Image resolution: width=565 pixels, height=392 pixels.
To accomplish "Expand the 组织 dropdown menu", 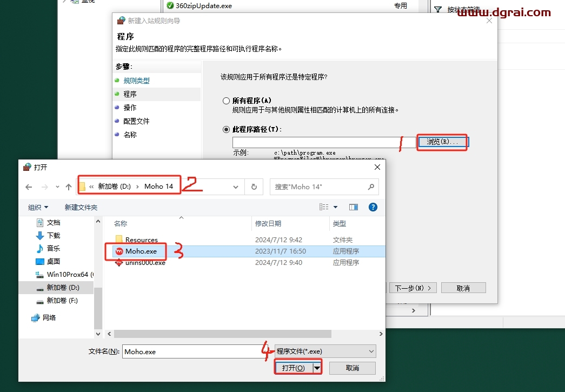I will coord(38,207).
